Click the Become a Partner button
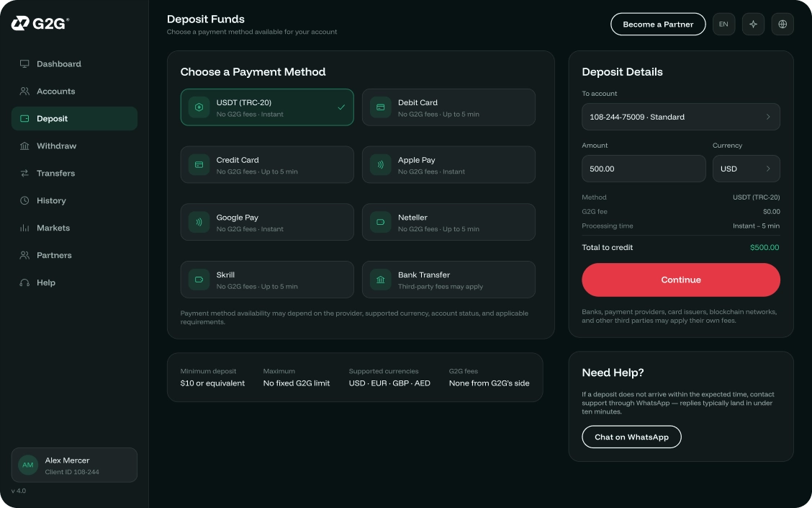Image resolution: width=812 pixels, height=508 pixels. (x=658, y=24)
